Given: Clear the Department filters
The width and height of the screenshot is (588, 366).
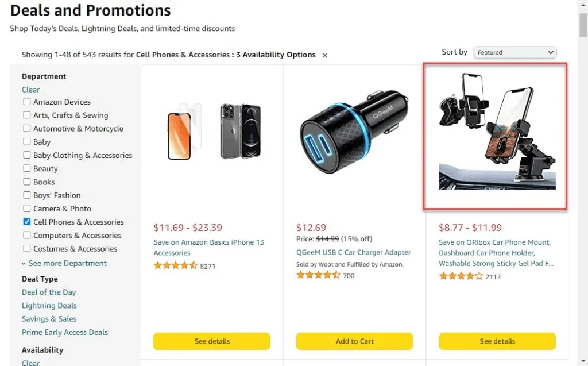Looking at the screenshot, I should (x=30, y=89).
